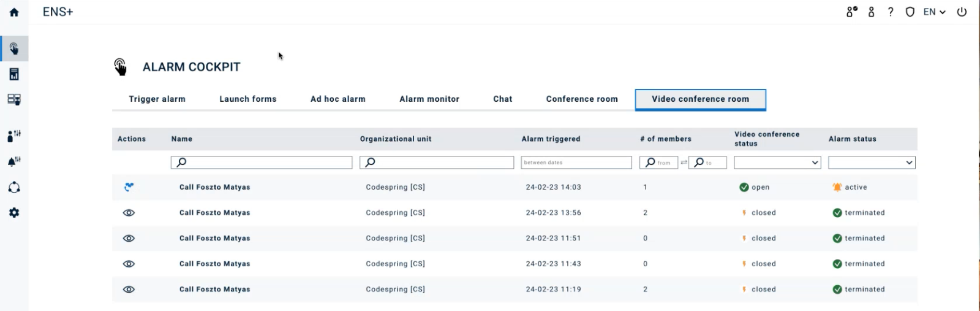Log out with the power icon
The width and height of the screenshot is (980, 311).
(x=962, y=12)
